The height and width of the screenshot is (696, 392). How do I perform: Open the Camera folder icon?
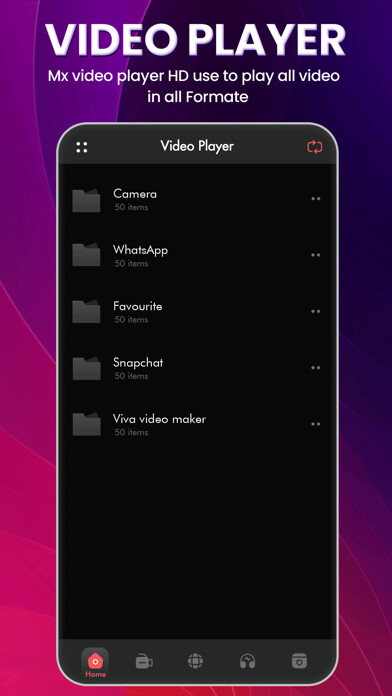point(86,201)
